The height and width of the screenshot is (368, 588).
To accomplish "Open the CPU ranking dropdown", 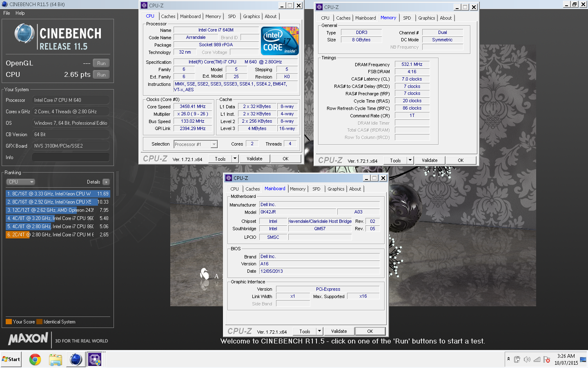I will (x=20, y=182).
